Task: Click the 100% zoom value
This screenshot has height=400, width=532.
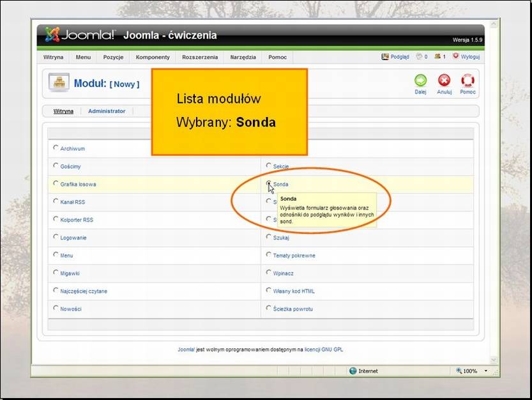Action: (x=470, y=371)
